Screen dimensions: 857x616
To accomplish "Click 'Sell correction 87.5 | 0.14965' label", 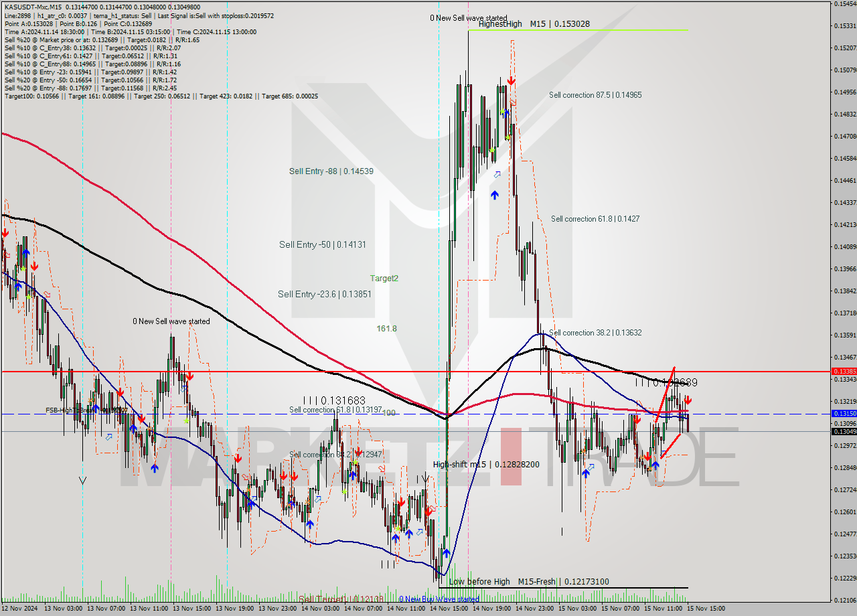I will (595, 95).
